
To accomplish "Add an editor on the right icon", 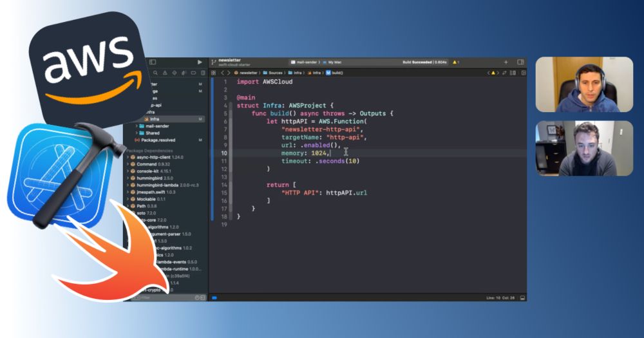I will pyautogui.click(x=524, y=73).
